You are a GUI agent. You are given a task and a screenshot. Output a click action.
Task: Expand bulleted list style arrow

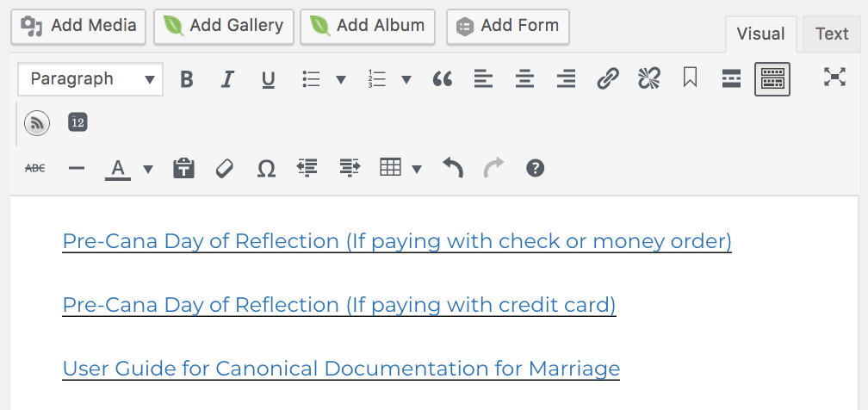341,80
